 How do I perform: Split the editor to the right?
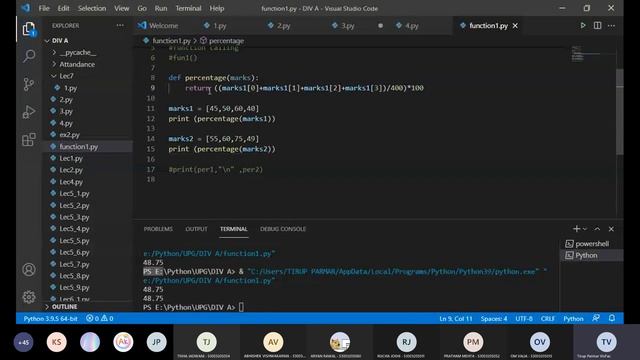pyautogui.click(x=597, y=25)
